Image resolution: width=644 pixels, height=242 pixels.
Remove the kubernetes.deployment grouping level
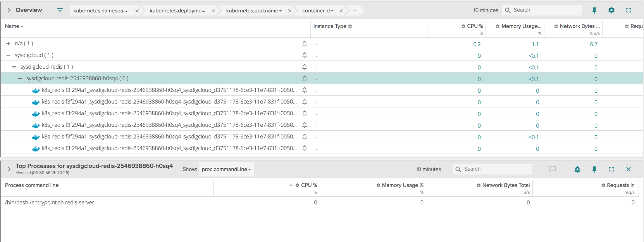coord(214,11)
